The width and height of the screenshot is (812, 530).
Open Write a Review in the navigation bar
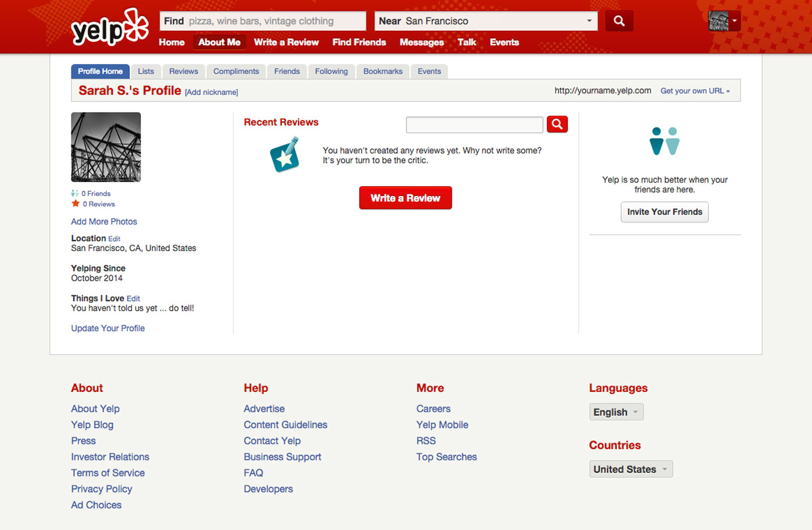pyautogui.click(x=286, y=42)
